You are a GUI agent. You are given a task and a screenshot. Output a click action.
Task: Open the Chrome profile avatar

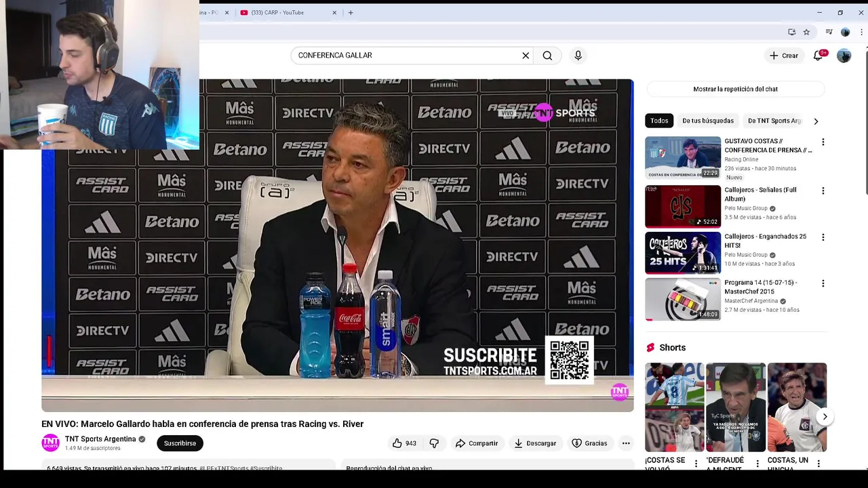845,32
